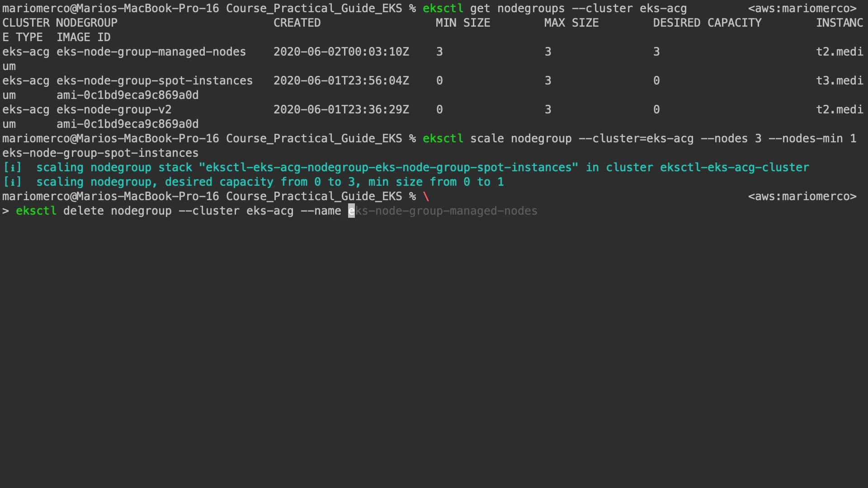Screen dimensions: 868x488
Task: Click the 2020-06-01T23:56:04Z creation timestamp
Action: coord(341,81)
